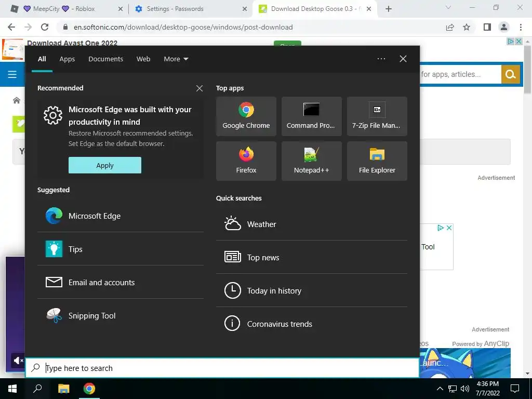Viewport: 532px width, 399px height.
Task: Open Chrome three-dot menu
Action: coord(521,27)
